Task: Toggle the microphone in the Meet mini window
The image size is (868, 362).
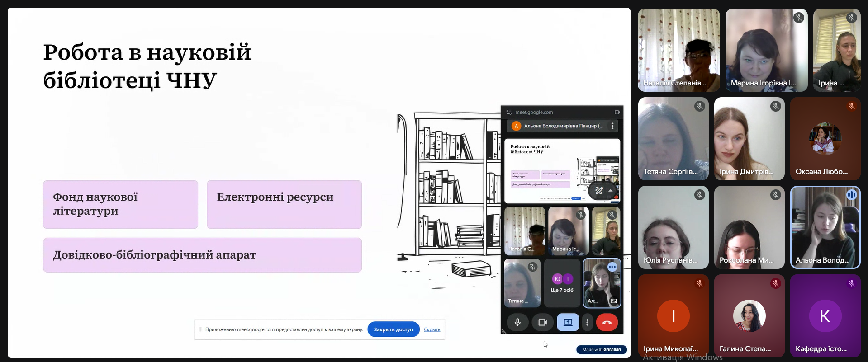Action: tap(517, 322)
